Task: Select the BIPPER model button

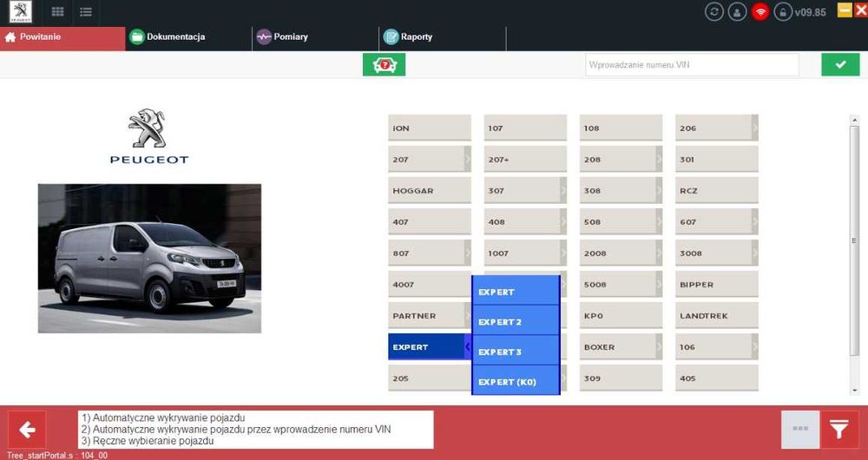Action: (x=717, y=285)
